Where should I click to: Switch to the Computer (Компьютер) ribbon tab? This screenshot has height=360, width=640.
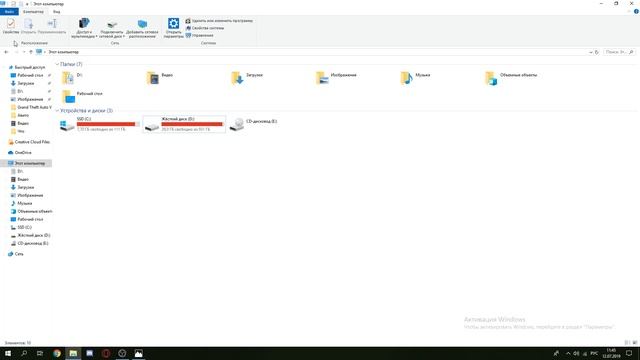coord(33,12)
